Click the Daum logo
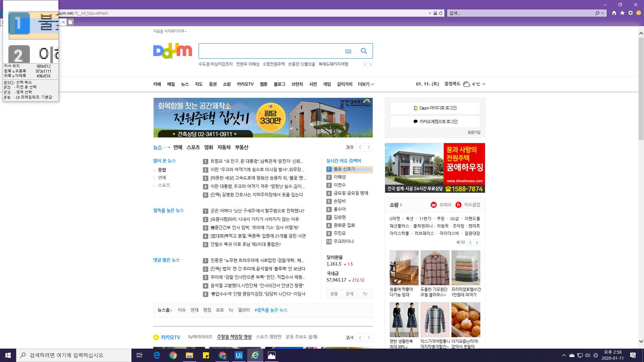Screen dimensions: 644x362 click(172, 51)
